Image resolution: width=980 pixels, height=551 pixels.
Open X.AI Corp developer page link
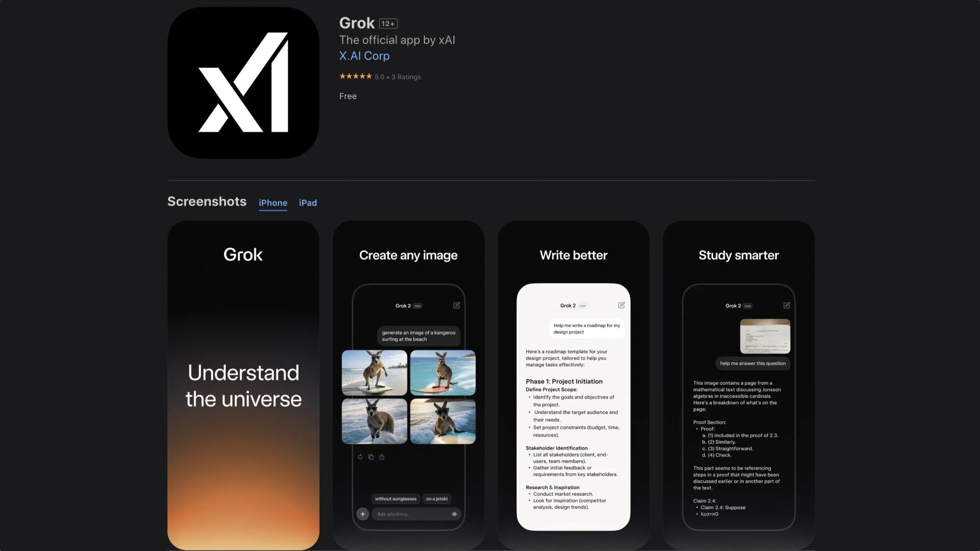[364, 55]
